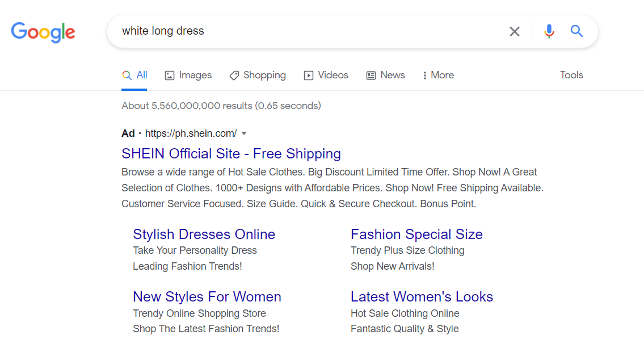The image size is (644, 356).
Task: Click the 'Shop New Arrivals!' text
Action: click(392, 266)
